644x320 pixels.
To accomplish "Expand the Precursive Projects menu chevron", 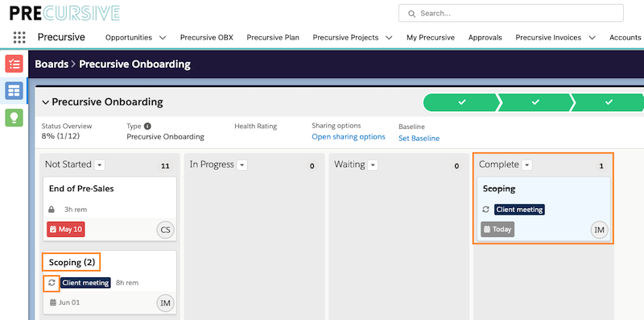I will tap(389, 37).
